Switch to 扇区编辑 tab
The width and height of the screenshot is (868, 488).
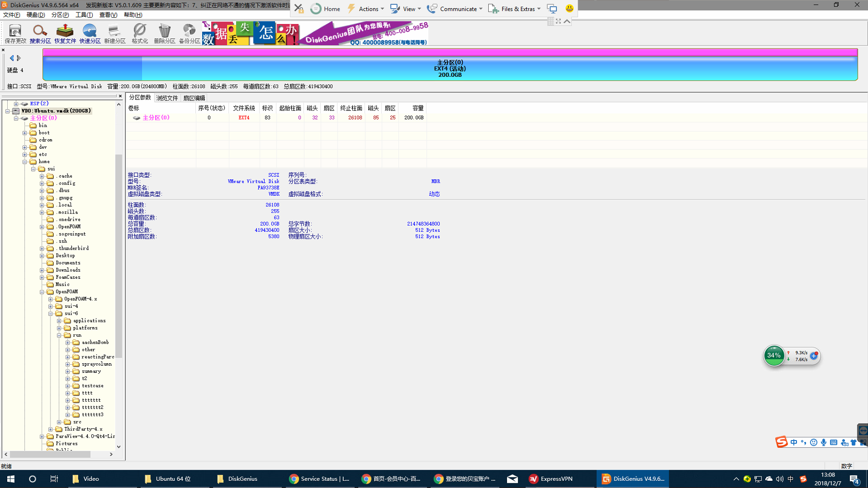click(194, 98)
